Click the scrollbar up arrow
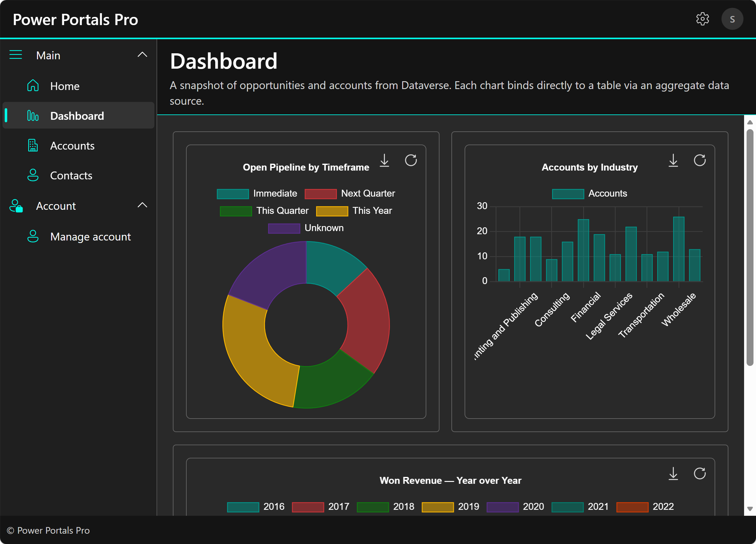756x544 pixels. [x=750, y=122]
